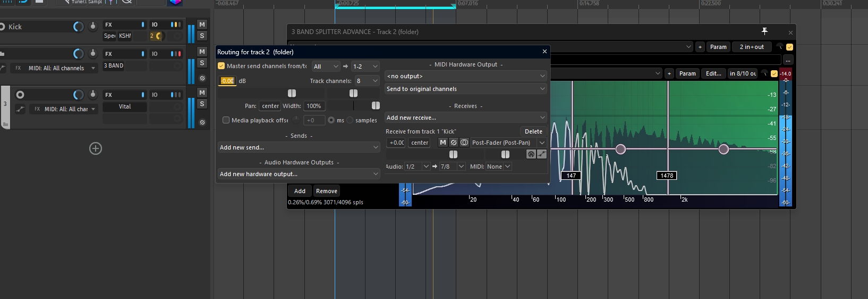
Task: Open the Post-Fader (Post-Pan) mode dropdown
Action: (x=508, y=143)
